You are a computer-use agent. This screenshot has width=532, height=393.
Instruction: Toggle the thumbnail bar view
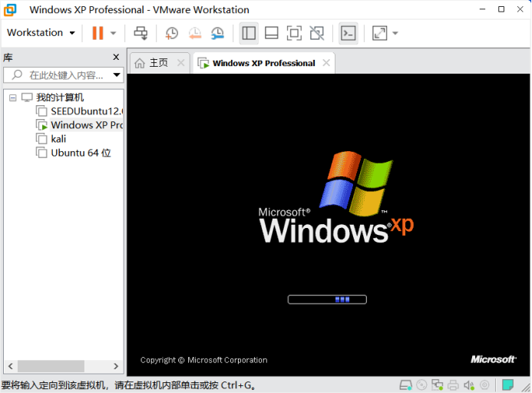point(272,33)
